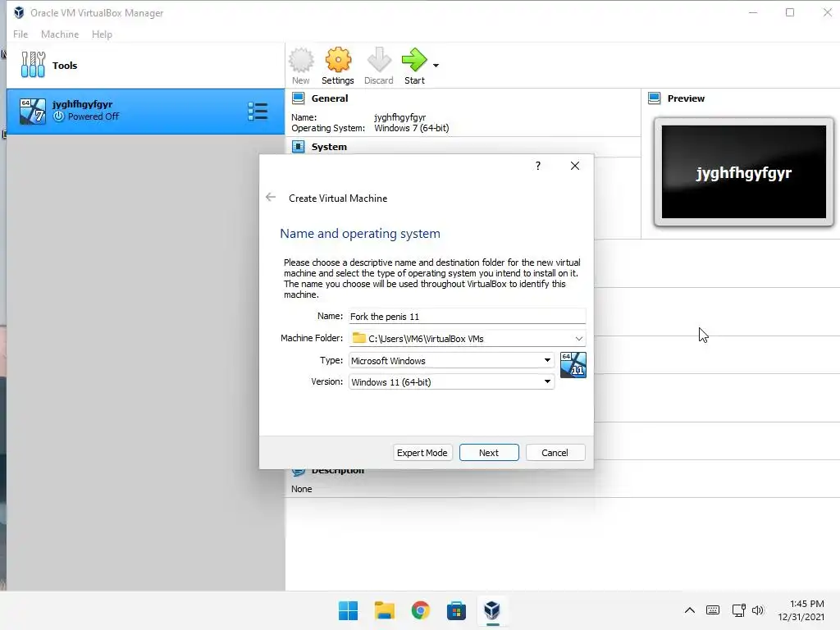Close the Create Virtual Machine dialog
Viewport: 840px width, 630px height.
575,166
